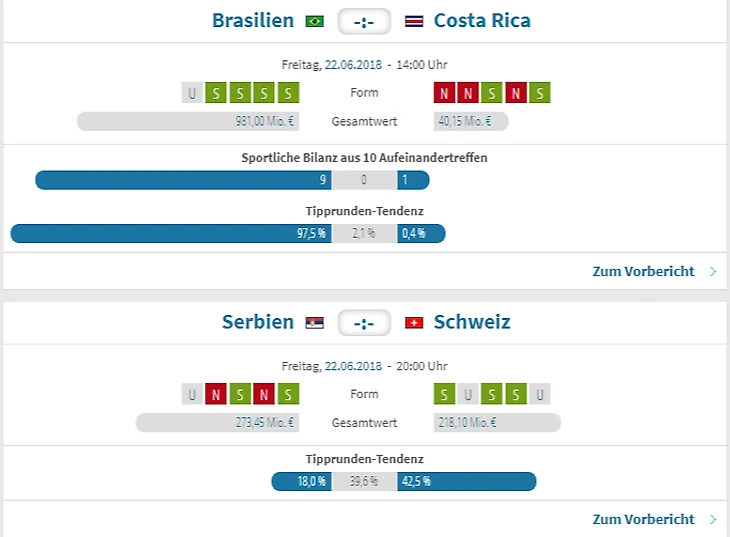Click the Serbia flag icon

314,323
